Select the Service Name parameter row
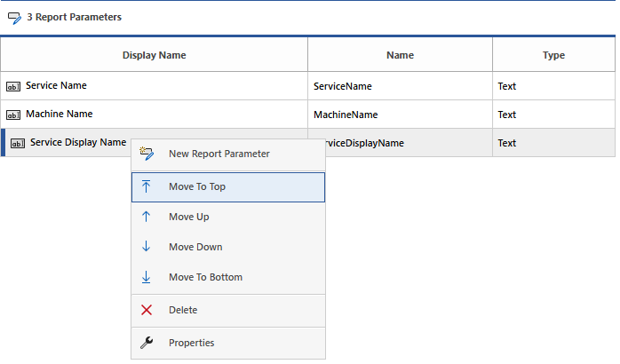 (x=56, y=86)
